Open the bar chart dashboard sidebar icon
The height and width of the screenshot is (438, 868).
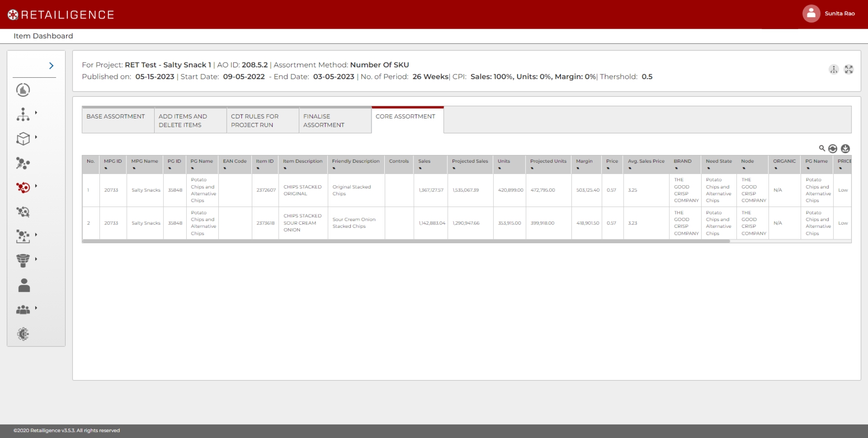(23, 90)
